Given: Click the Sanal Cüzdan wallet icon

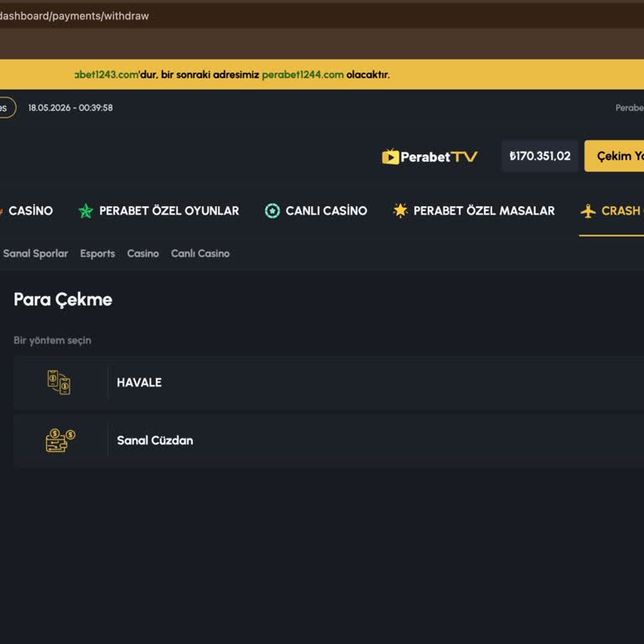Looking at the screenshot, I should point(60,440).
